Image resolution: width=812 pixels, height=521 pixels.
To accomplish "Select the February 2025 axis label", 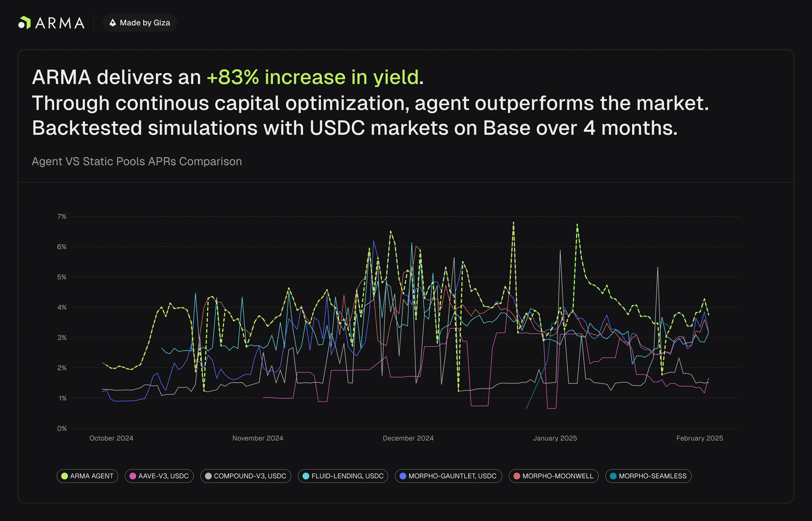I will [699, 438].
